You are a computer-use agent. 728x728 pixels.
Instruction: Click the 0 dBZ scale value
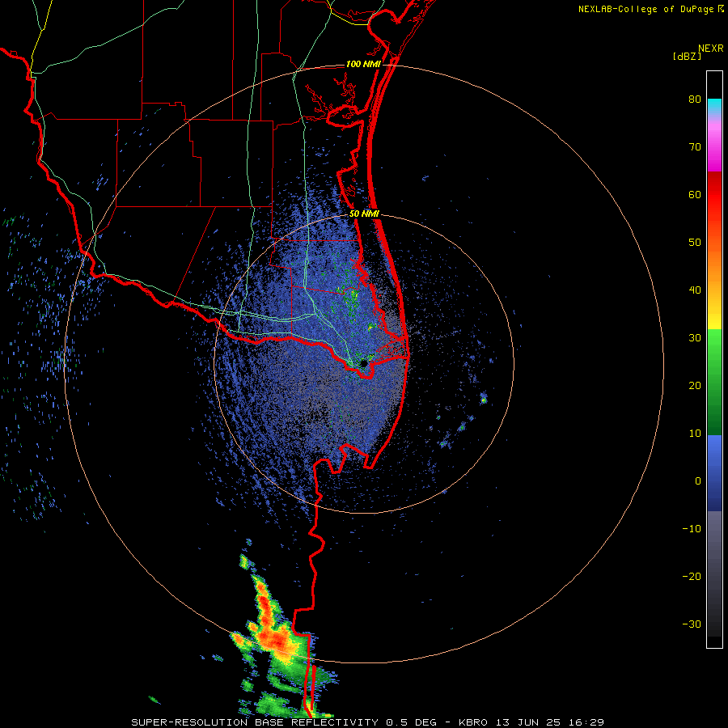point(698,481)
